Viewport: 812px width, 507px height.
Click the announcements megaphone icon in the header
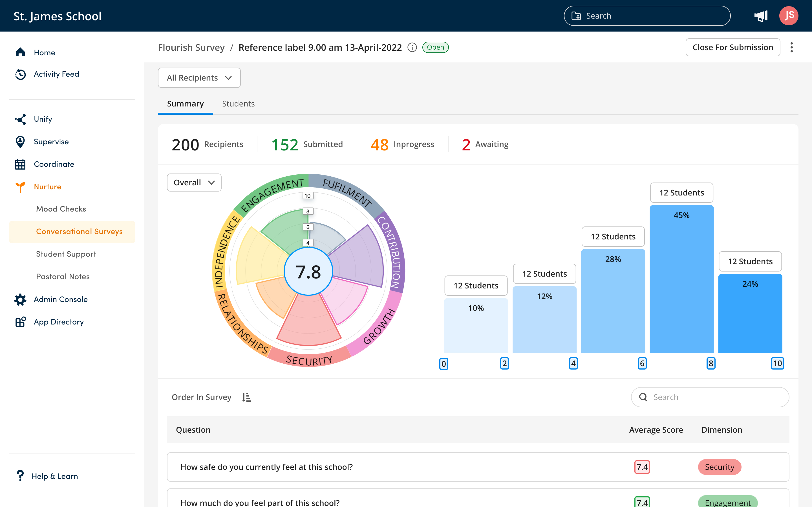[x=761, y=15]
